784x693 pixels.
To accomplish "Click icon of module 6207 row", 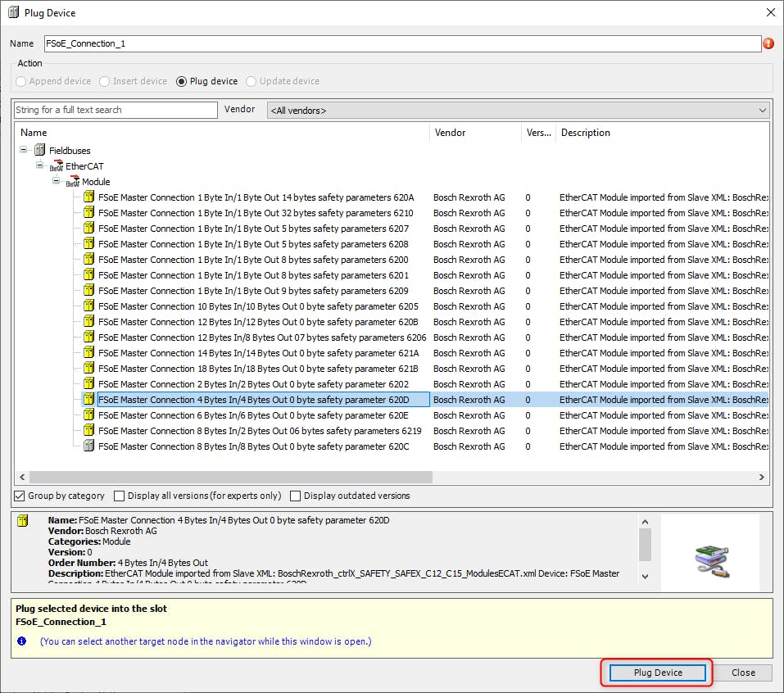I will click(x=89, y=228).
